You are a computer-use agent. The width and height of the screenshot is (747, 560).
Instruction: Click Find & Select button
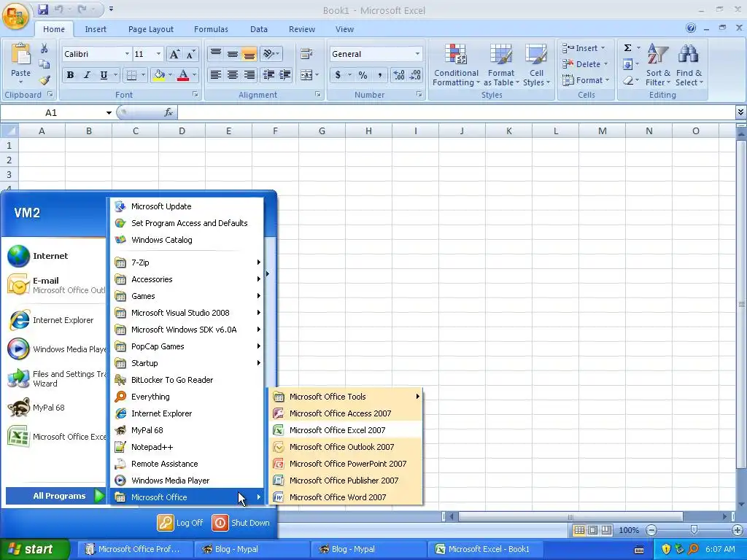click(689, 66)
